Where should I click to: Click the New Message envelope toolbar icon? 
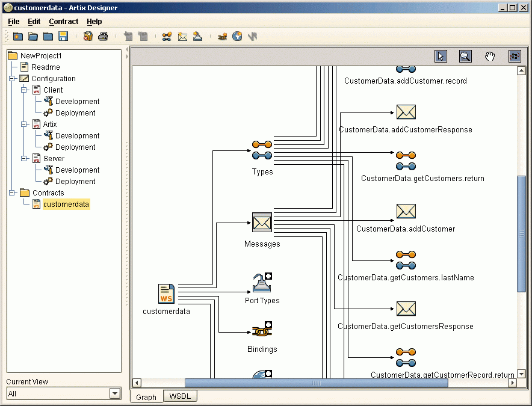(x=182, y=36)
